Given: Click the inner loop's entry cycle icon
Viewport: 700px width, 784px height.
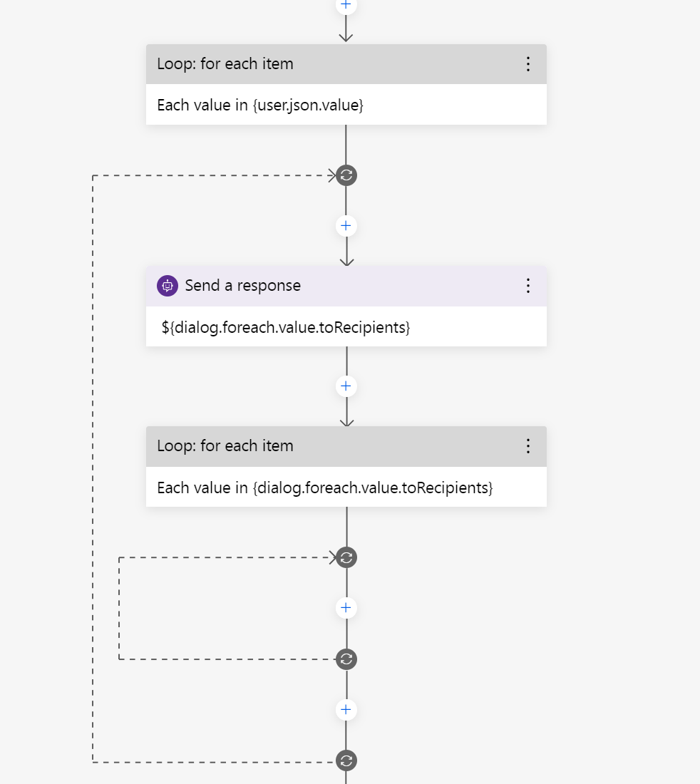Looking at the screenshot, I should click(x=346, y=557).
